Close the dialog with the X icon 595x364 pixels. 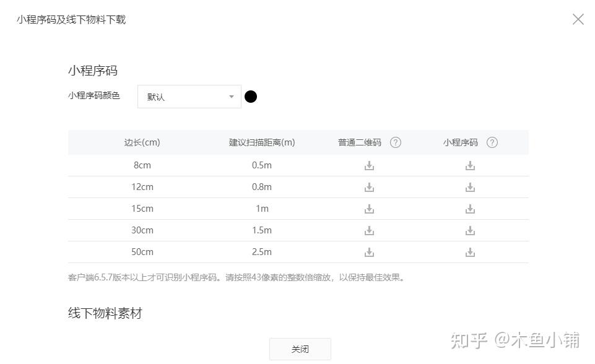[578, 19]
